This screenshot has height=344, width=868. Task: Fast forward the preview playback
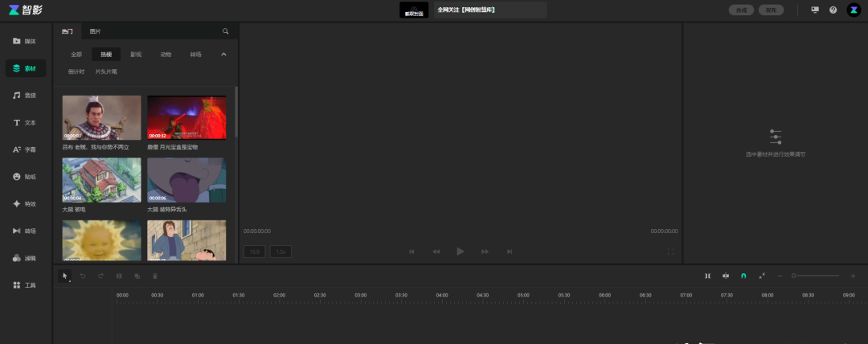coord(485,252)
